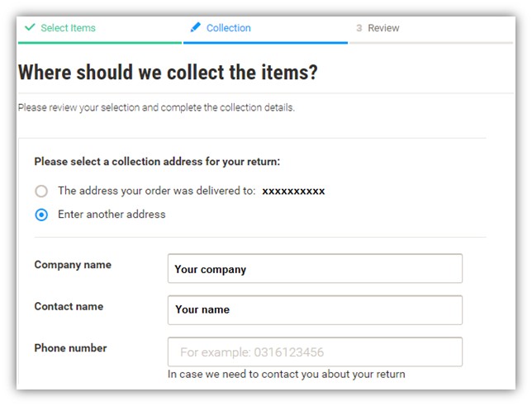Click the Company name input field

pos(315,269)
